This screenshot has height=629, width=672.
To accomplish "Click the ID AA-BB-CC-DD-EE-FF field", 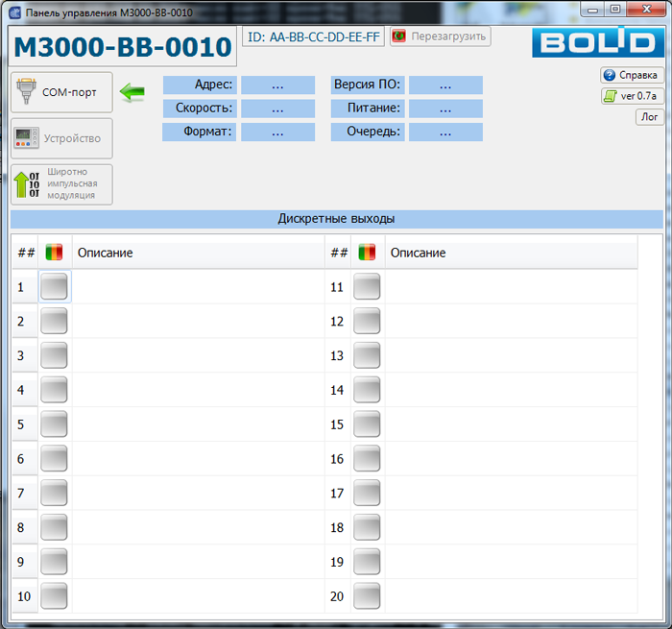I will click(x=313, y=36).
